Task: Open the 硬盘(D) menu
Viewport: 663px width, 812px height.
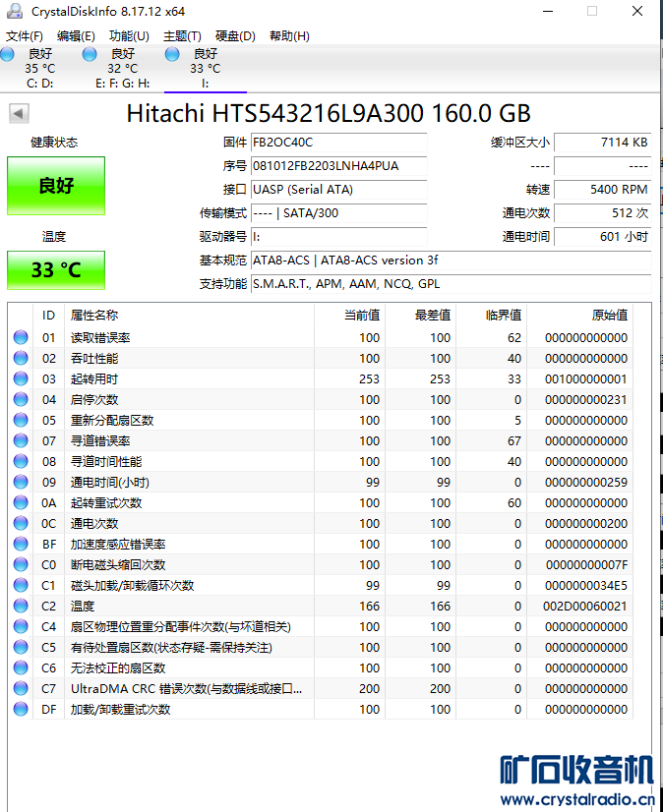Action: pyautogui.click(x=235, y=35)
